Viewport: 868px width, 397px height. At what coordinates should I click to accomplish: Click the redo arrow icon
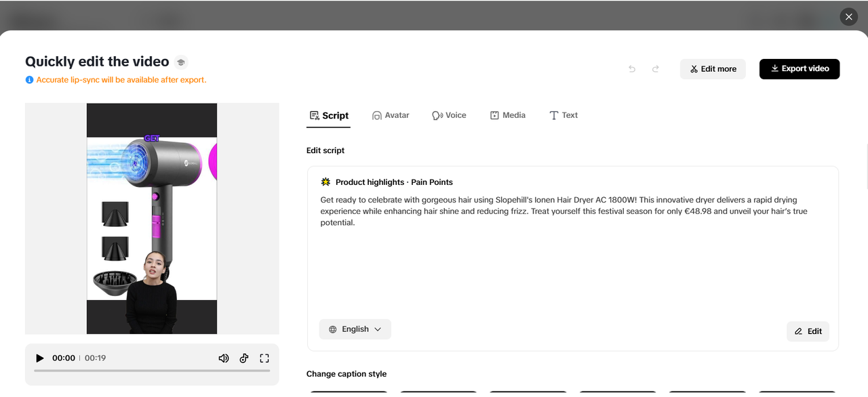tap(655, 68)
